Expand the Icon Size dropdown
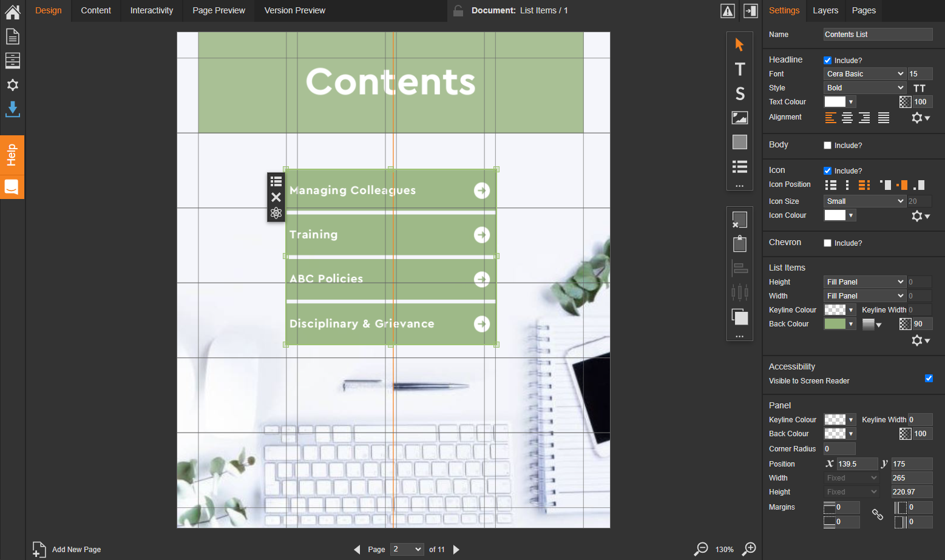945x560 pixels. [x=864, y=201]
